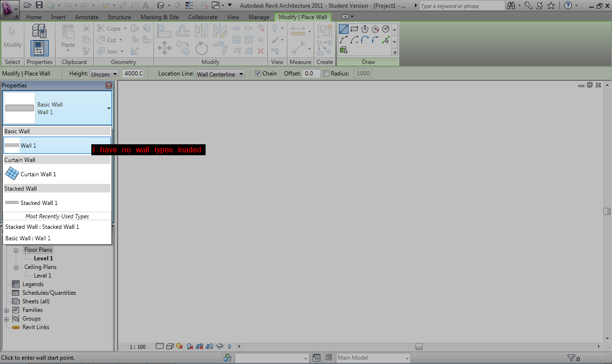
Task: Enable the Radius checkbox
Action: (x=326, y=74)
